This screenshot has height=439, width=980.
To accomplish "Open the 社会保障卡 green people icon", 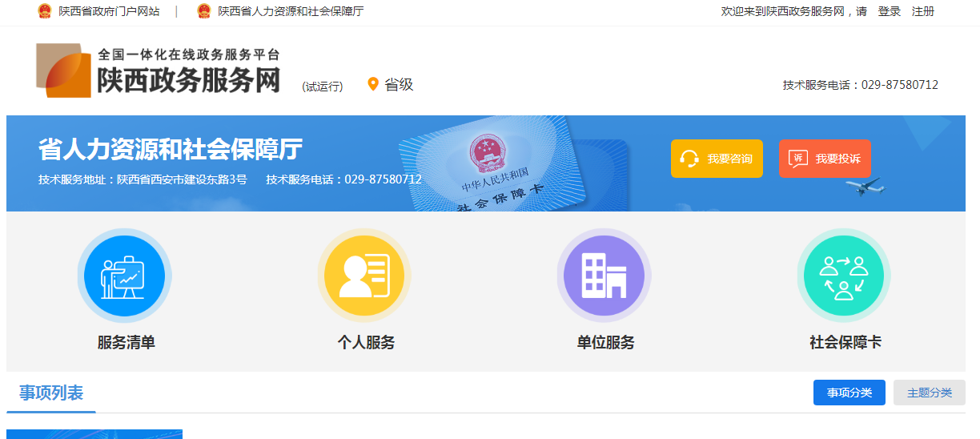I will coord(844,276).
